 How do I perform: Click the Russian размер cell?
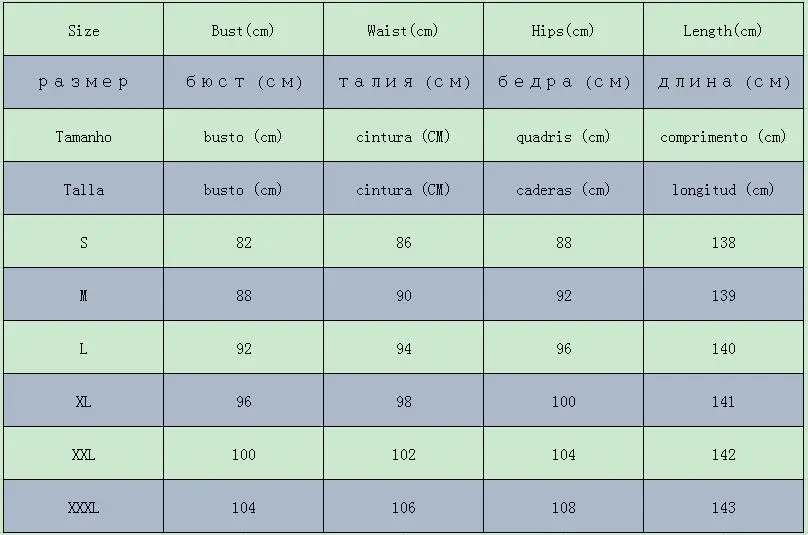click(x=84, y=82)
